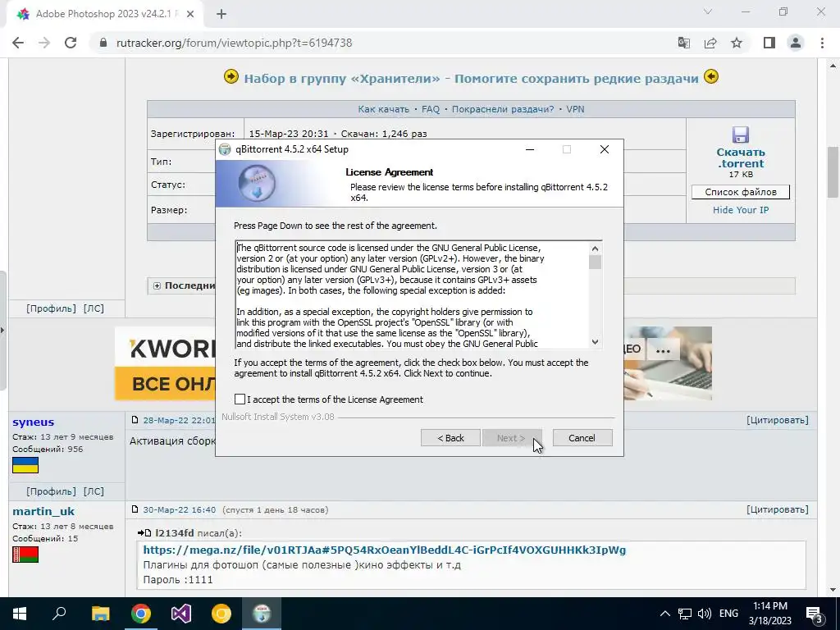Click Hide Your IP link
This screenshot has height=630, width=840.
(x=741, y=210)
